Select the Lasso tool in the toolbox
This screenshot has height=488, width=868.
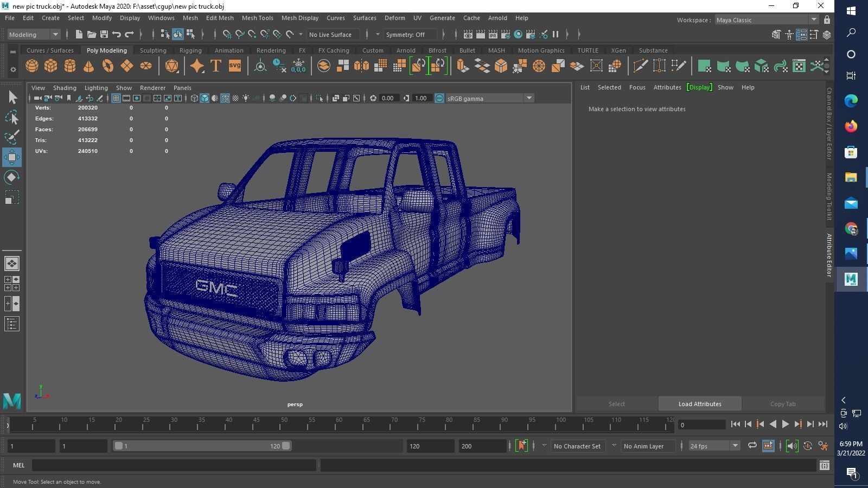[12, 117]
